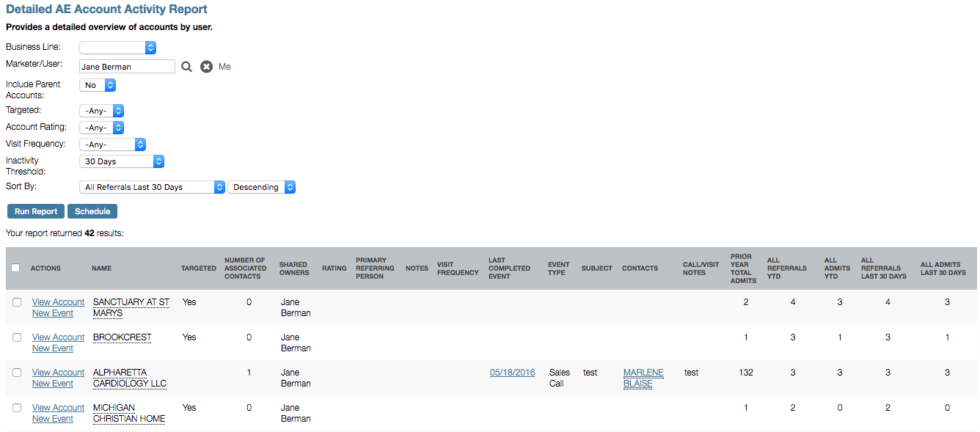Open the Account Rating dropdown
The width and height of the screenshot is (980, 432).
pyautogui.click(x=101, y=128)
